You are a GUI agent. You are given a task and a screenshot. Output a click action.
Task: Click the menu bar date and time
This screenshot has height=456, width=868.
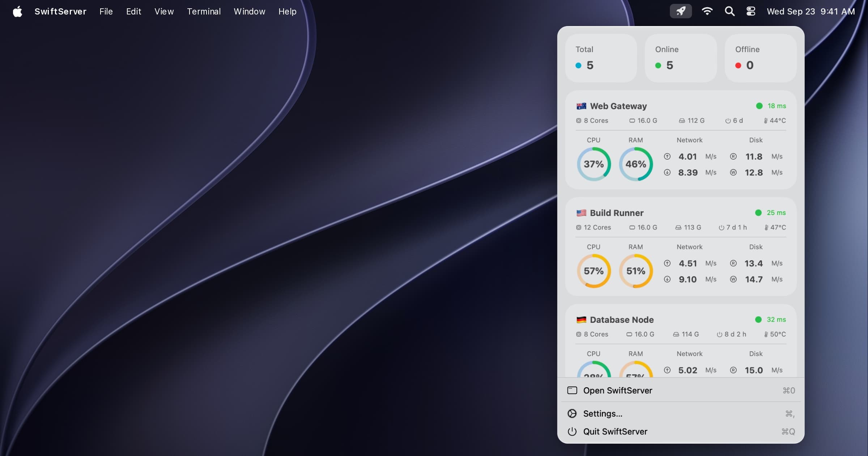(x=811, y=11)
